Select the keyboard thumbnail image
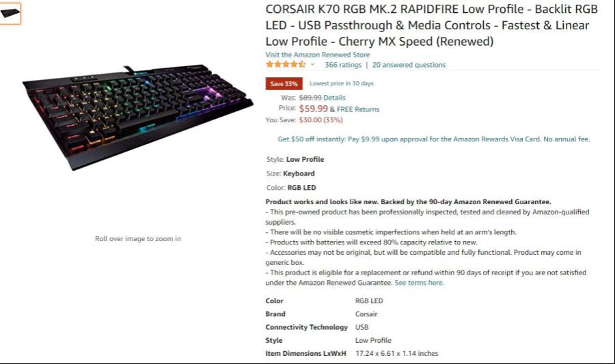The width and height of the screenshot is (615, 364). pos(10,14)
